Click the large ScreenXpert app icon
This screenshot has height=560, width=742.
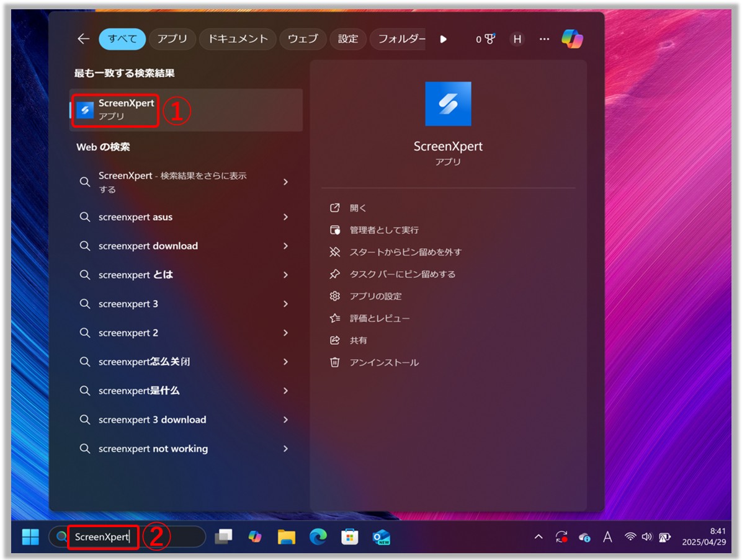point(448,104)
